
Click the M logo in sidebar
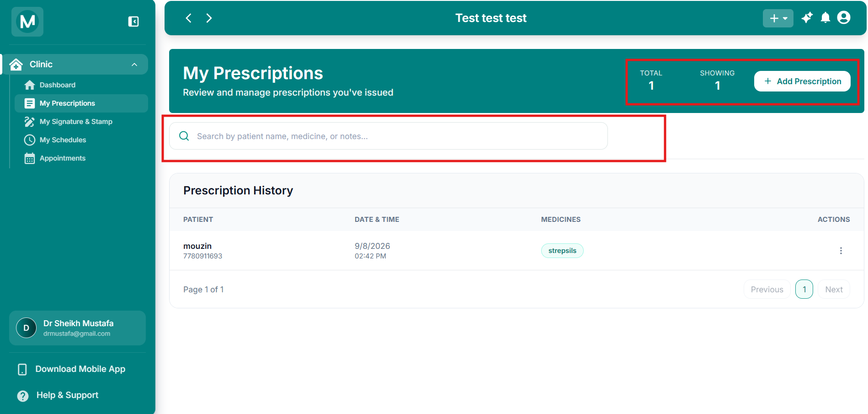tap(27, 22)
